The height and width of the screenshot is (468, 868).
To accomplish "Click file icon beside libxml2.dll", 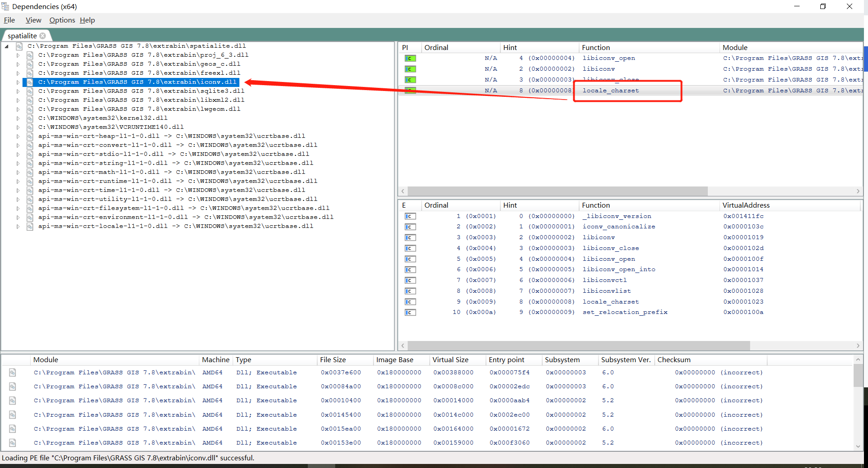I will (30, 100).
